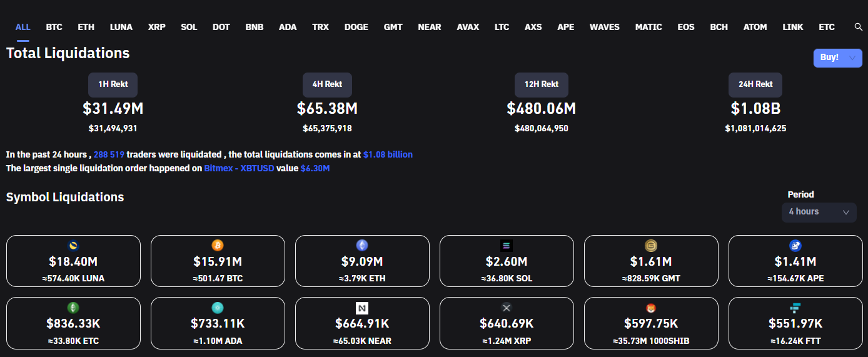The height and width of the screenshot is (357, 868).
Task: Select the 24H Rekt timeframe
Action: [x=755, y=84]
